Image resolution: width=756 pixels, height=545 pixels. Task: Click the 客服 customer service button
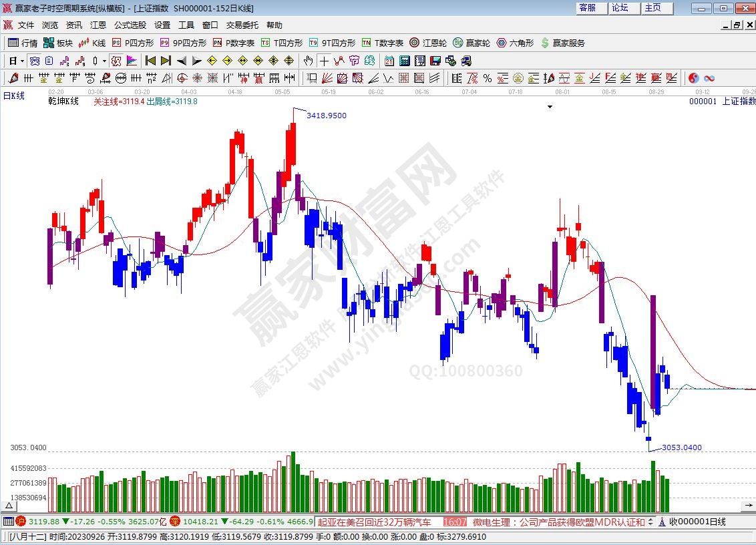click(588, 8)
